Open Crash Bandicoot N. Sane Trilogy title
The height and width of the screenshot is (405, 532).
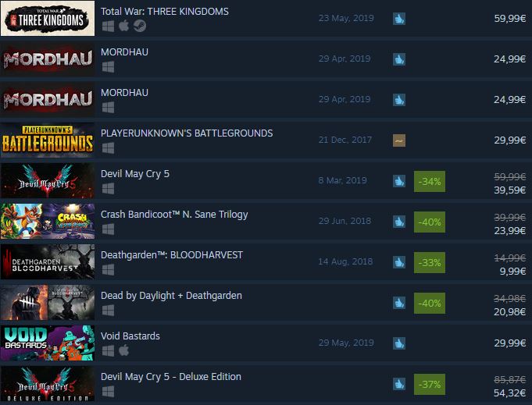pyautogui.click(x=174, y=215)
